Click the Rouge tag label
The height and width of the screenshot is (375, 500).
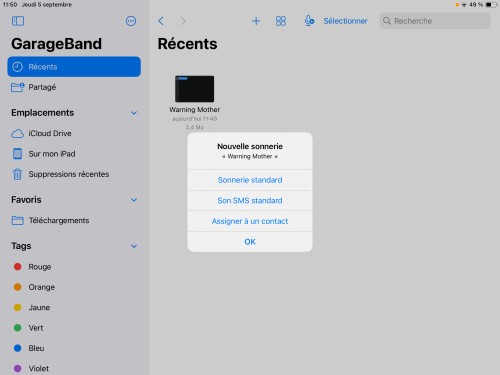[x=40, y=267]
